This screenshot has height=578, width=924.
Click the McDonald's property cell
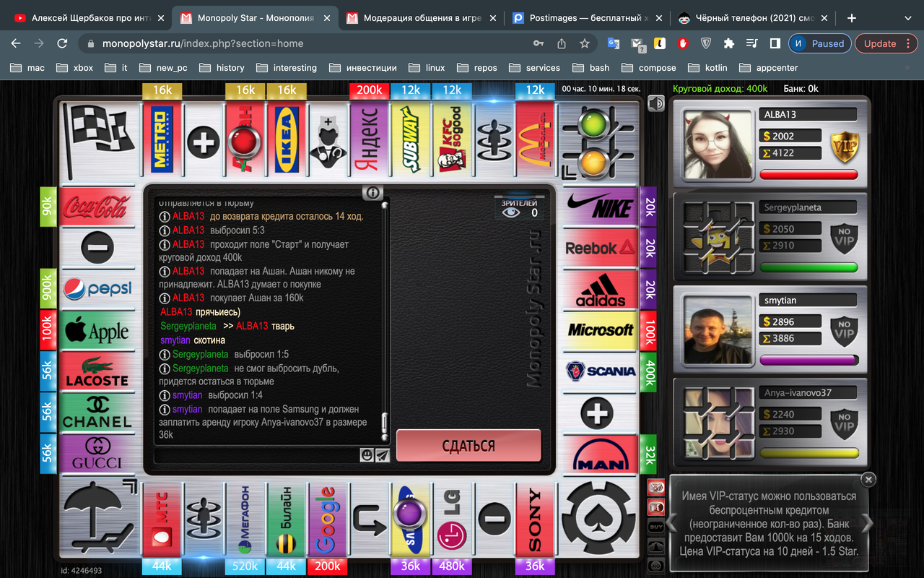[x=535, y=139]
